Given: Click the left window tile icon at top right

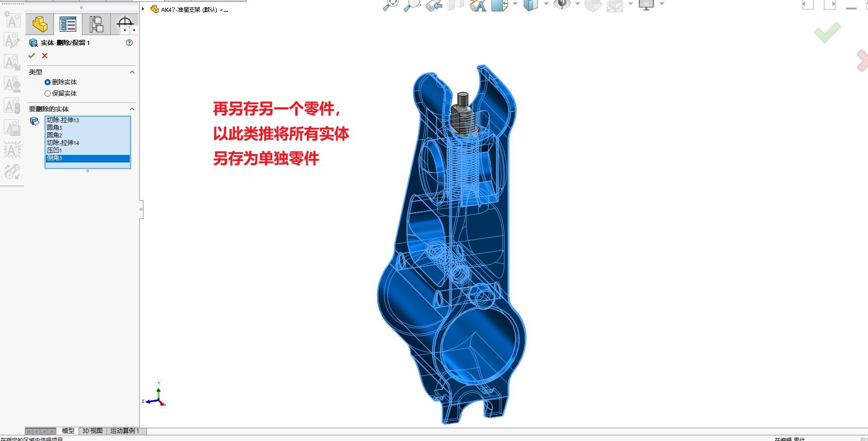Looking at the screenshot, I should click(x=807, y=5).
